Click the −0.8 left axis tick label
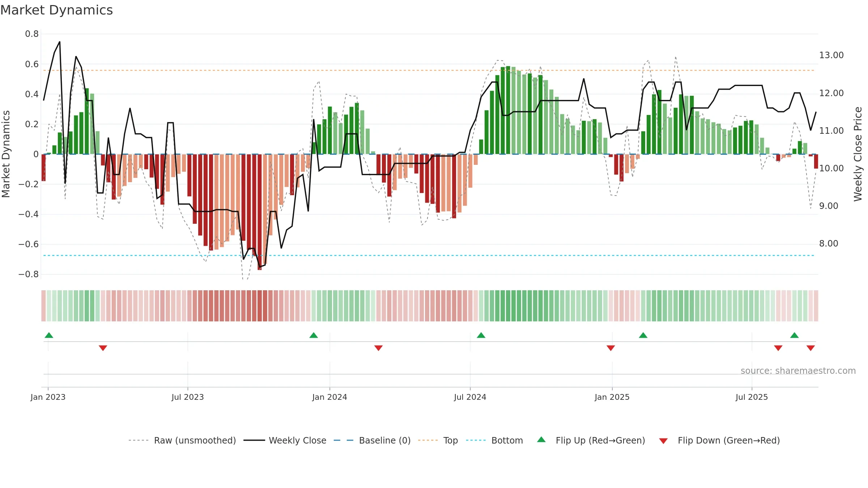 point(29,274)
